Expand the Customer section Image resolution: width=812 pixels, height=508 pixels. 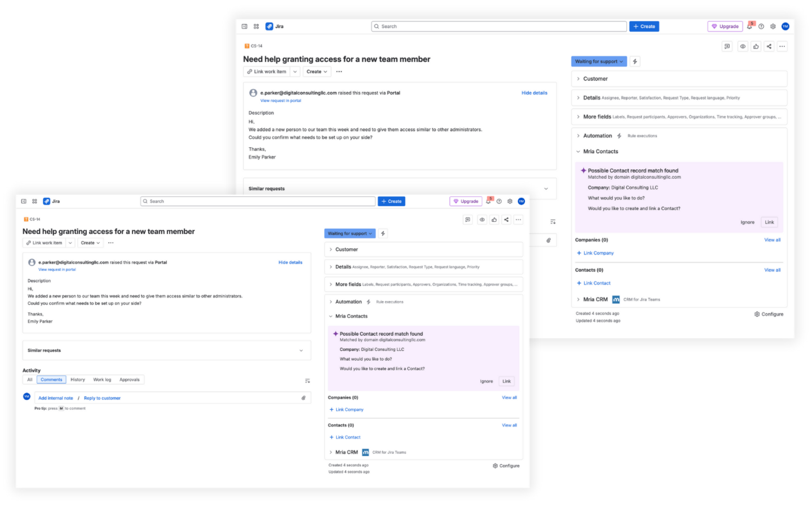pos(345,249)
